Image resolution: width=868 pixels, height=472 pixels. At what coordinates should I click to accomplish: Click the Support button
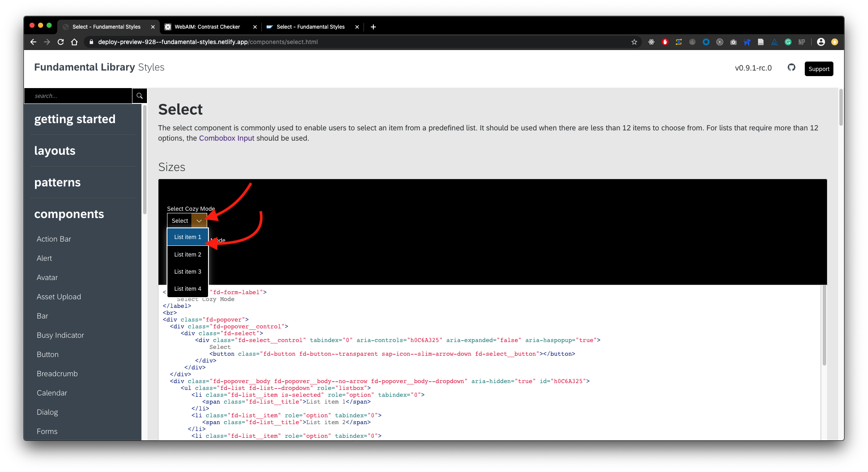click(818, 69)
